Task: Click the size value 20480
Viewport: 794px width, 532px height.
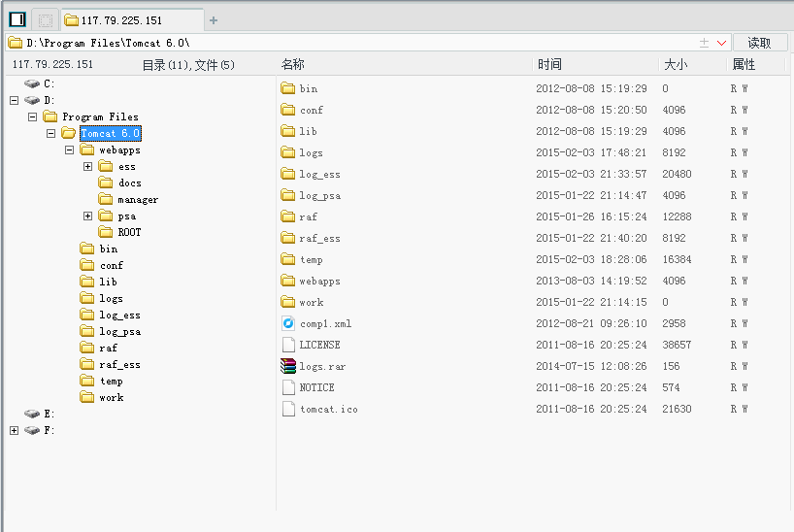Action: coord(677,174)
